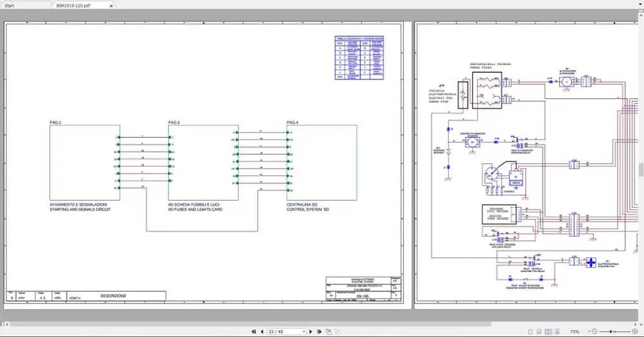This screenshot has height=337, width=644.
Task: Enable continuous page scrolling layout
Action: [x=539, y=332]
